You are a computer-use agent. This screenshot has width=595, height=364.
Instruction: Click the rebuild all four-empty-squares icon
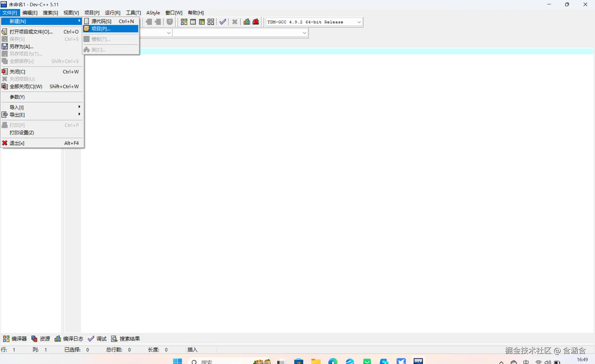coord(211,22)
